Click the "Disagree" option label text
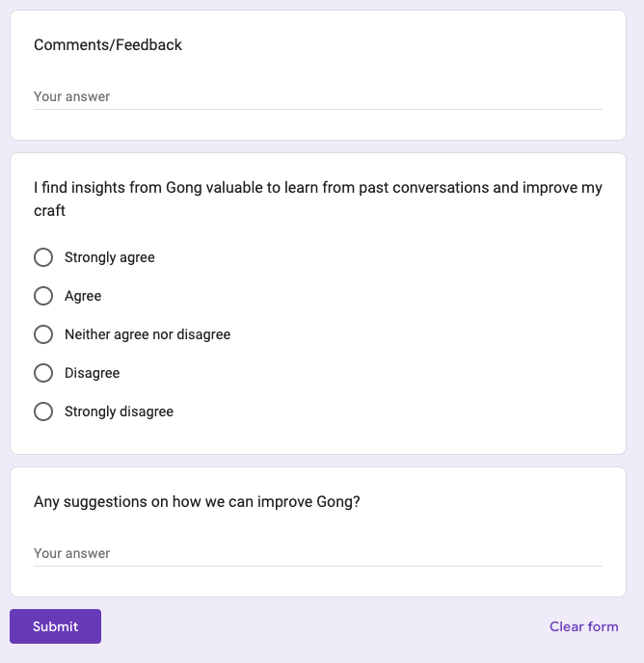Viewport: 644px width, 663px height. [x=93, y=373]
